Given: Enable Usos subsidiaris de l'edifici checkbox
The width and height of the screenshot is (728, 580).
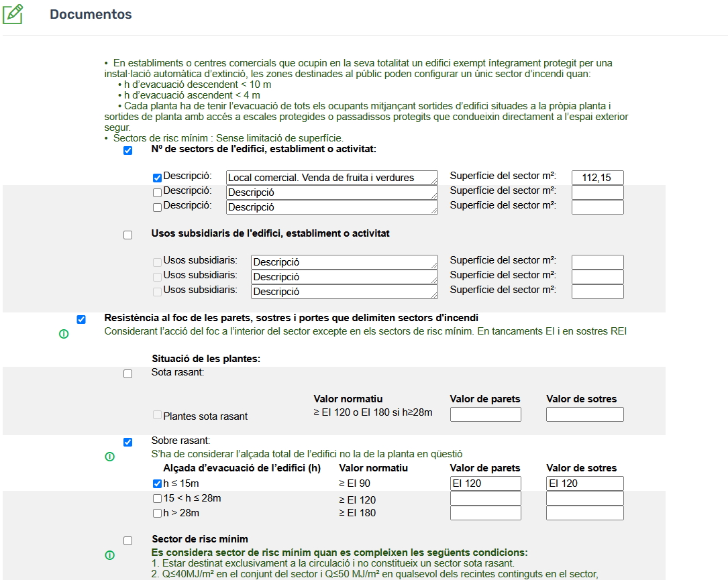Looking at the screenshot, I should [128, 235].
